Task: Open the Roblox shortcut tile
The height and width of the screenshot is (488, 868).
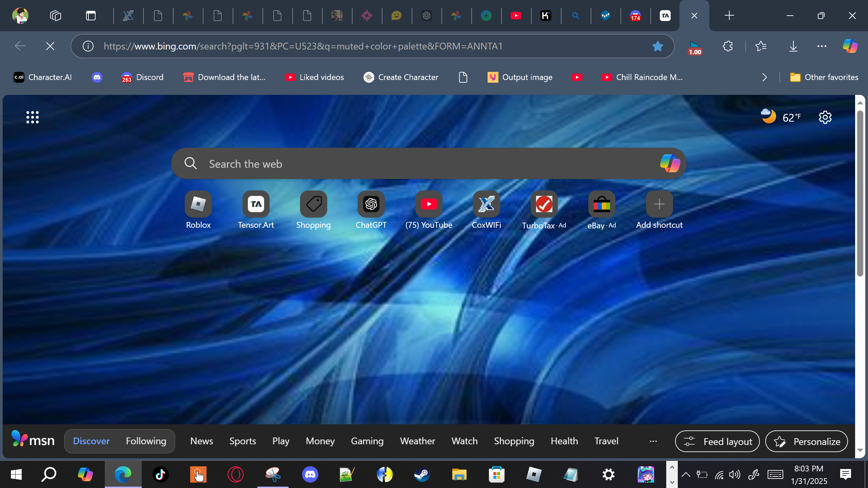Action: pyautogui.click(x=198, y=204)
